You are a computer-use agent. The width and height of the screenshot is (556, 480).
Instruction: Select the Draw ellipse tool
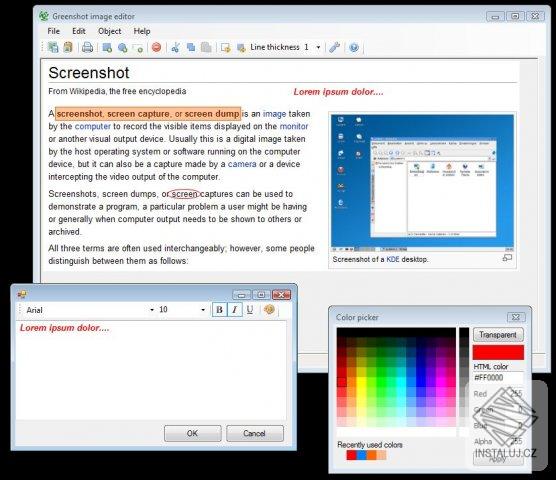coord(123,47)
